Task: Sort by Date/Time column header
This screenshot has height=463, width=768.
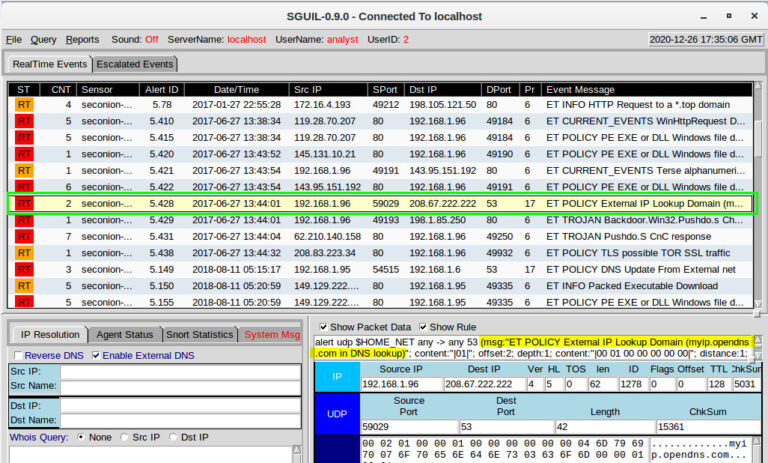Action: click(x=237, y=90)
